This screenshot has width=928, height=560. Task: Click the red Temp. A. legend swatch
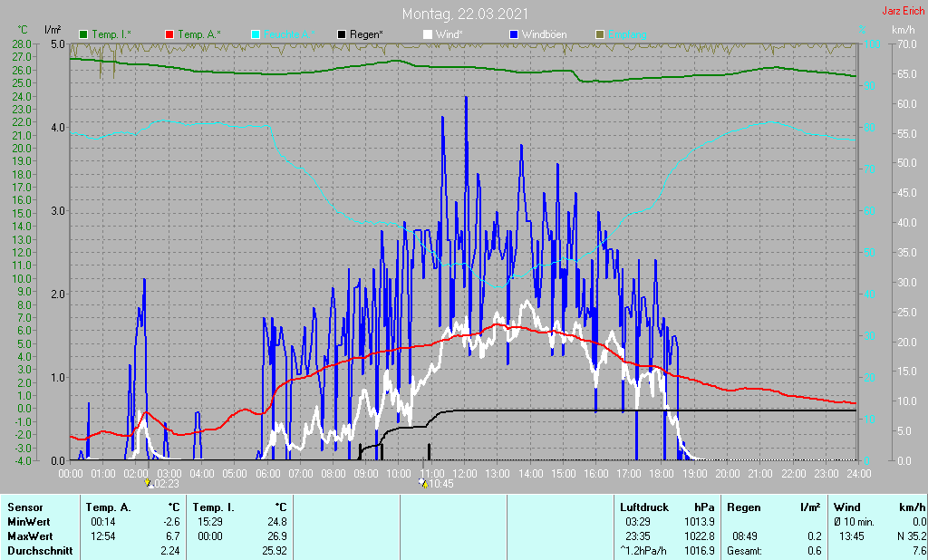click(169, 35)
